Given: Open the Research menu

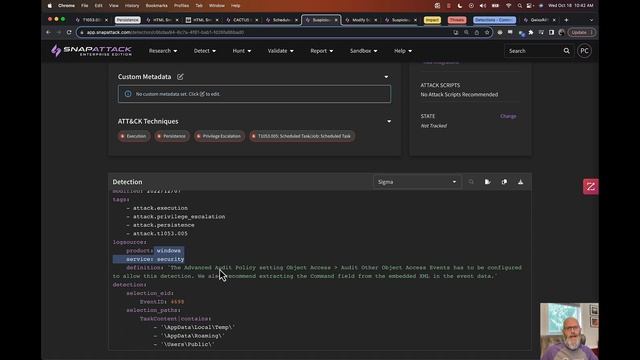Looking at the screenshot, I should pos(163,51).
